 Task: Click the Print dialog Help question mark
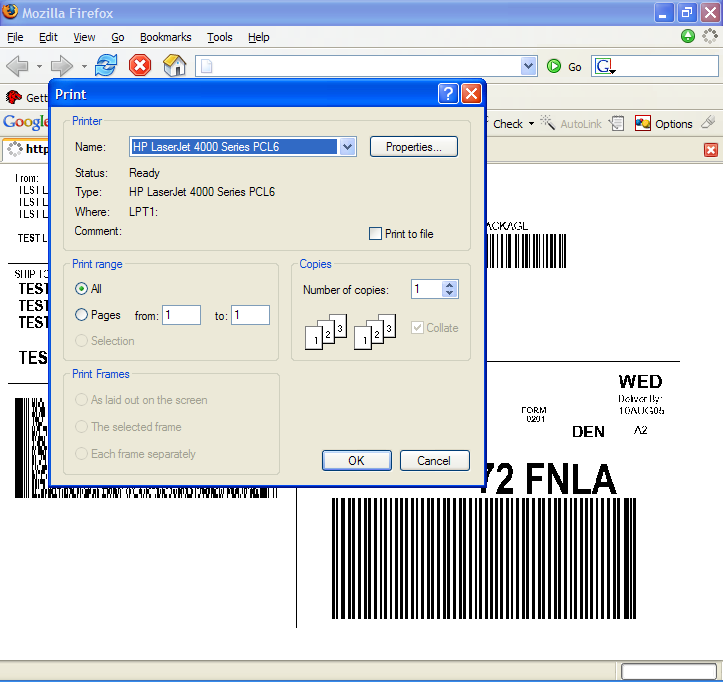pyautogui.click(x=448, y=94)
